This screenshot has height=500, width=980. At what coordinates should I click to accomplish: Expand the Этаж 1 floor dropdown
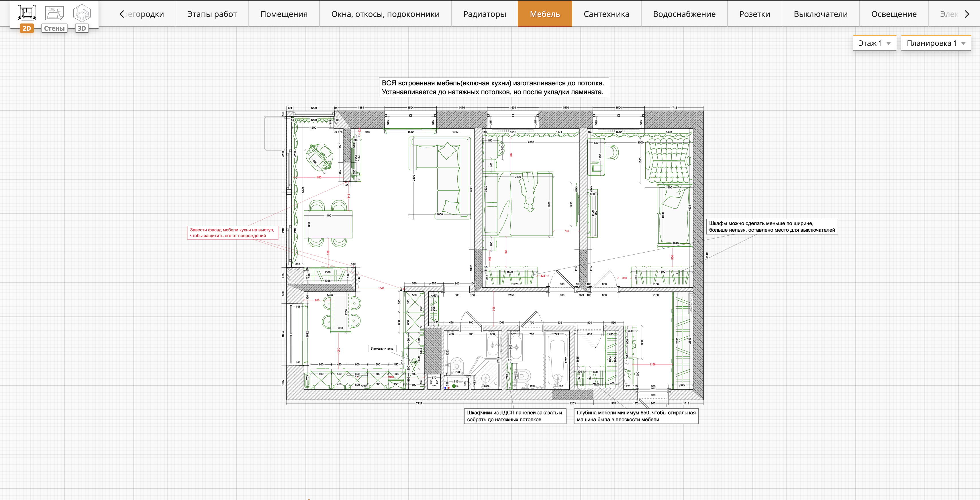pyautogui.click(x=875, y=43)
